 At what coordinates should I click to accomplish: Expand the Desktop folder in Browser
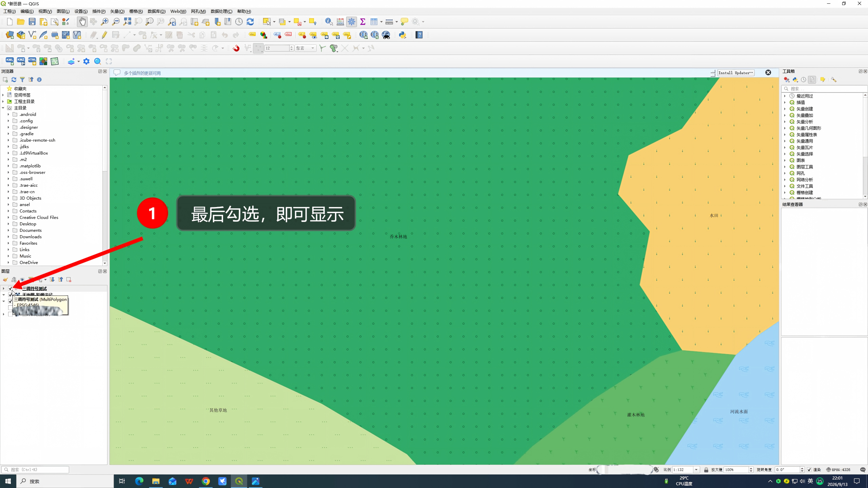[x=8, y=224]
